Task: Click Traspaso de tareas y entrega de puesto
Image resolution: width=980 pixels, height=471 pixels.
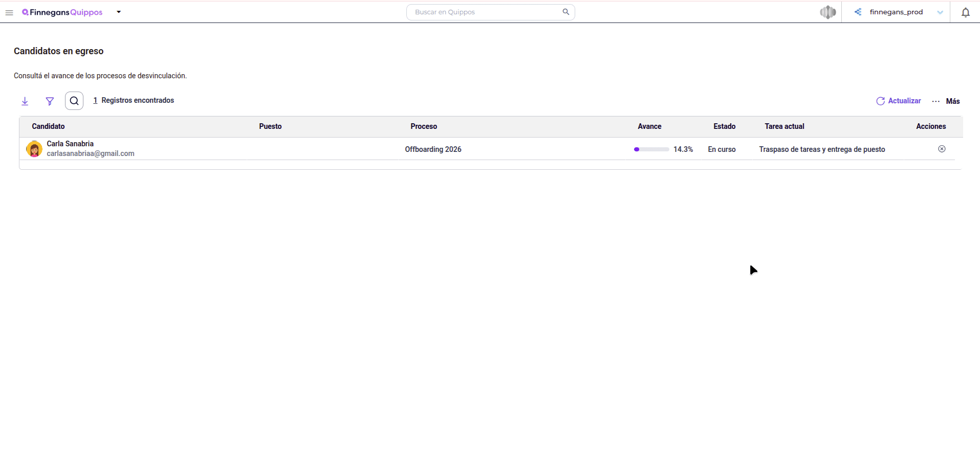Action: (x=822, y=149)
